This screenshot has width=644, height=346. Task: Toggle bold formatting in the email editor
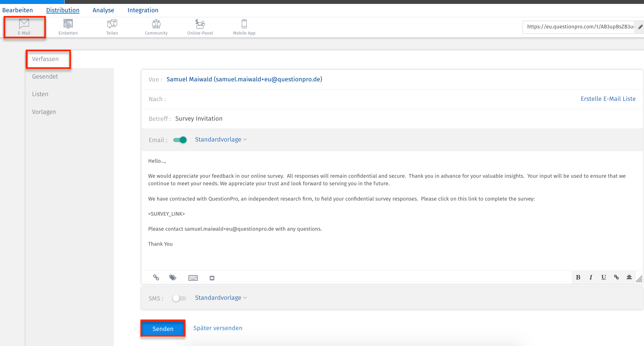click(x=578, y=277)
